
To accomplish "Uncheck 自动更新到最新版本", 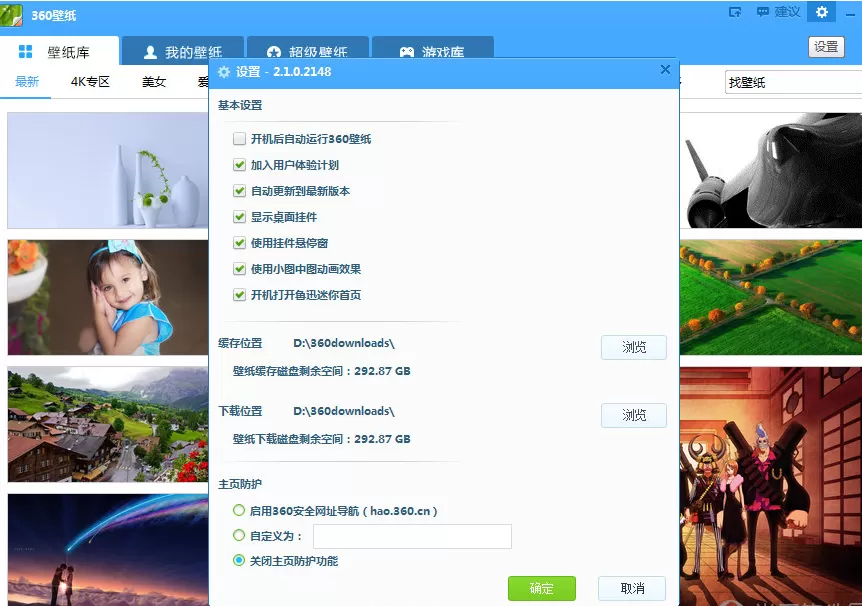I will [x=239, y=191].
